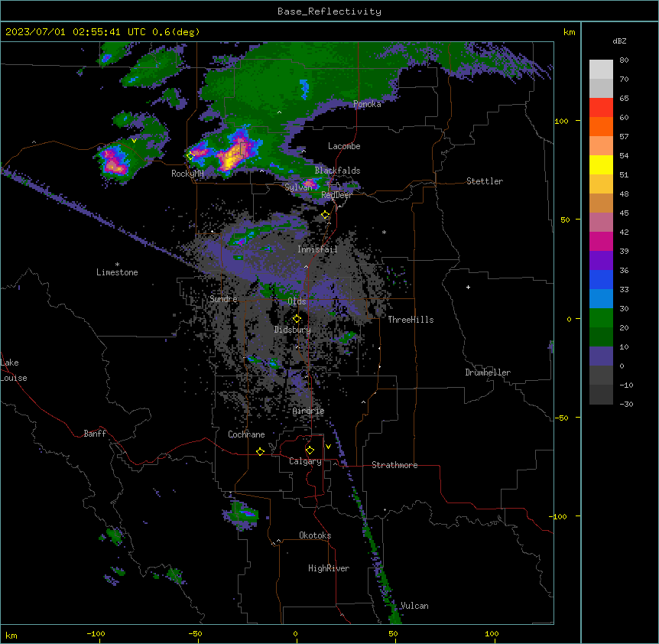Click the Banff label
Screen dimensions: 659x644
95,434
